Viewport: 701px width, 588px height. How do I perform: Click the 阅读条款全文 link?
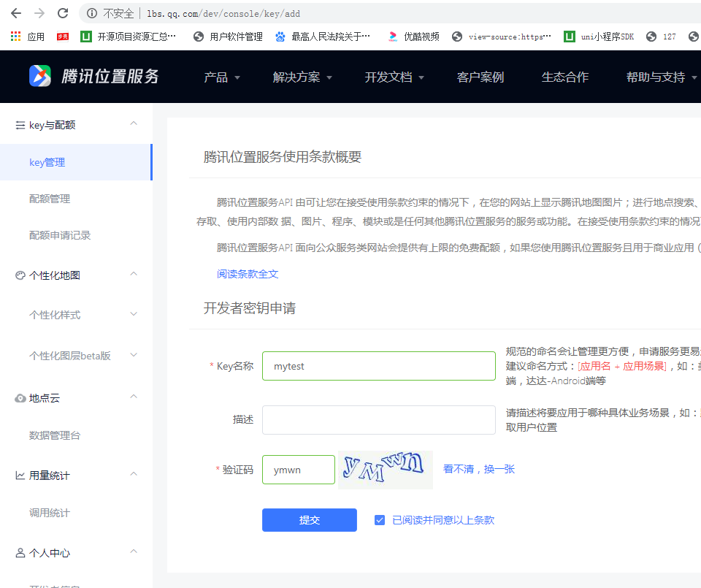click(x=248, y=274)
